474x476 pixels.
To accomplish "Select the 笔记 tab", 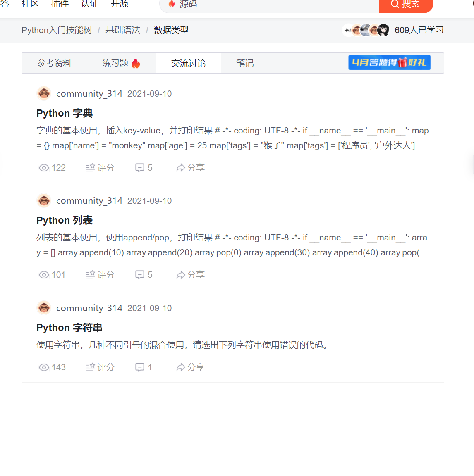I will coord(245,63).
